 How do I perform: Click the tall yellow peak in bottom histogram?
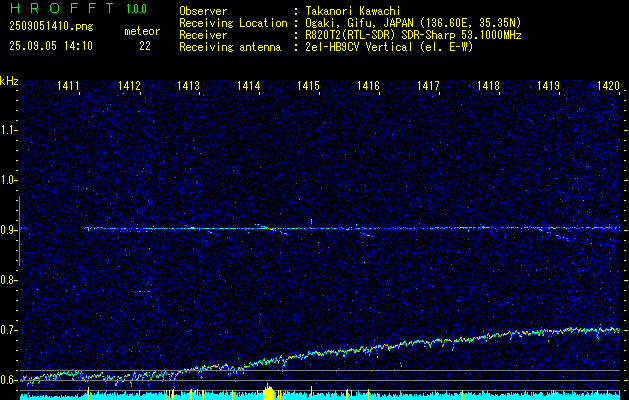(268, 392)
